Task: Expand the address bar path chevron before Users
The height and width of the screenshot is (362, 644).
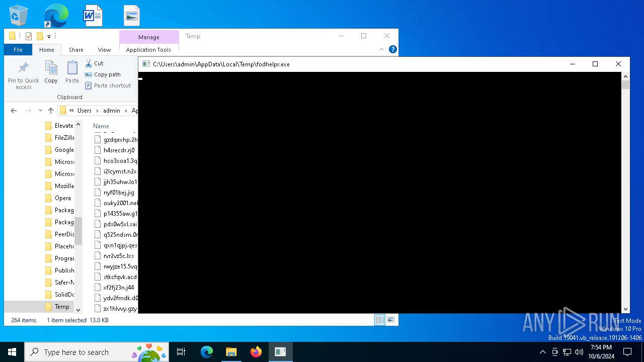Action: [x=71, y=111]
